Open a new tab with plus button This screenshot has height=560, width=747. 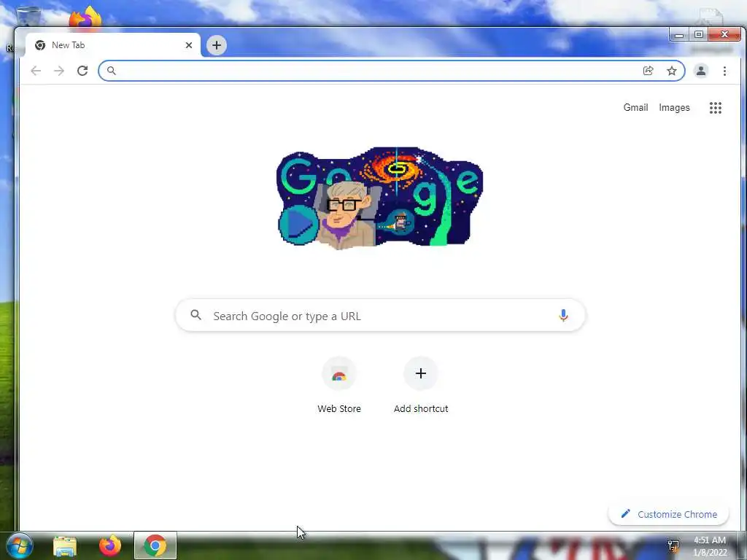(x=216, y=45)
